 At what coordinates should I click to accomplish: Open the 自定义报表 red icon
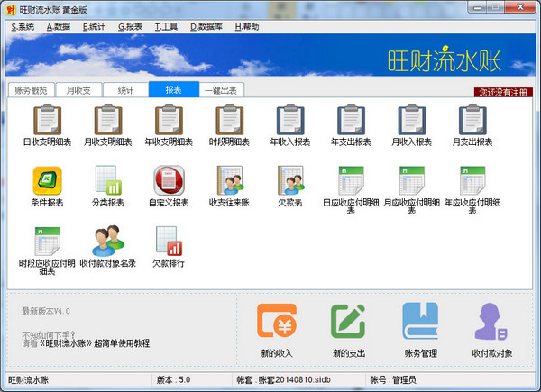pyautogui.click(x=169, y=180)
